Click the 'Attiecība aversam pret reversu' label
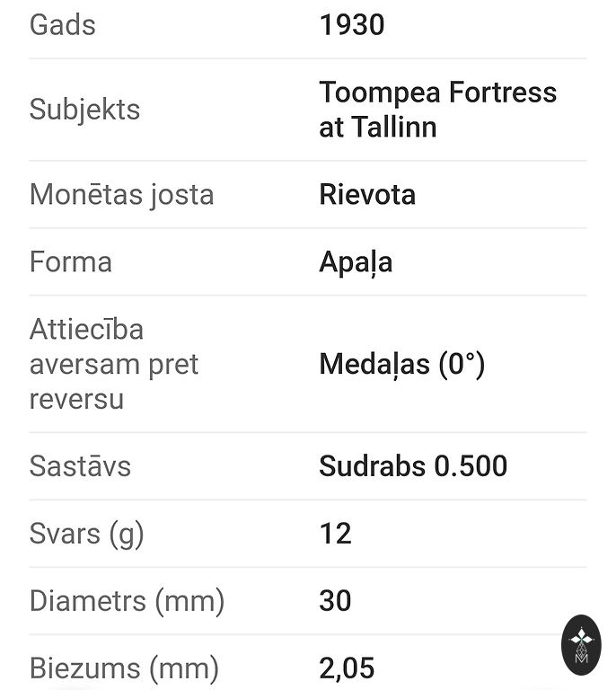Screen dimensions: 616x690 [114, 365]
